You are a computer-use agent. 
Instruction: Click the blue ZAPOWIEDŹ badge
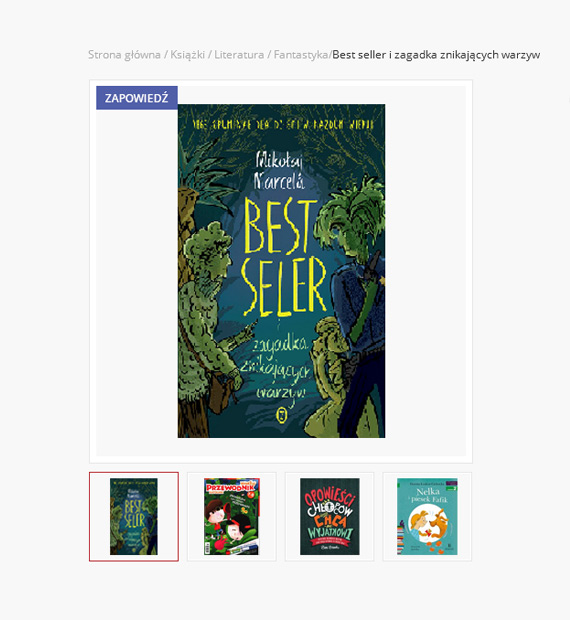[x=137, y=98]
